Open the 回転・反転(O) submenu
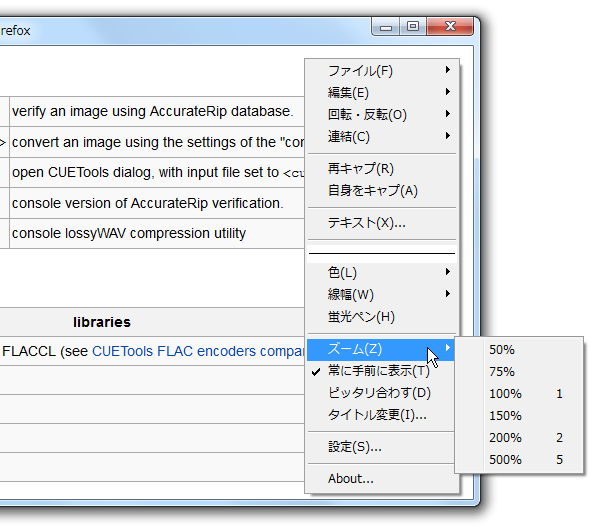This screenshot has width=594, height=528. (x=382, y=114)
